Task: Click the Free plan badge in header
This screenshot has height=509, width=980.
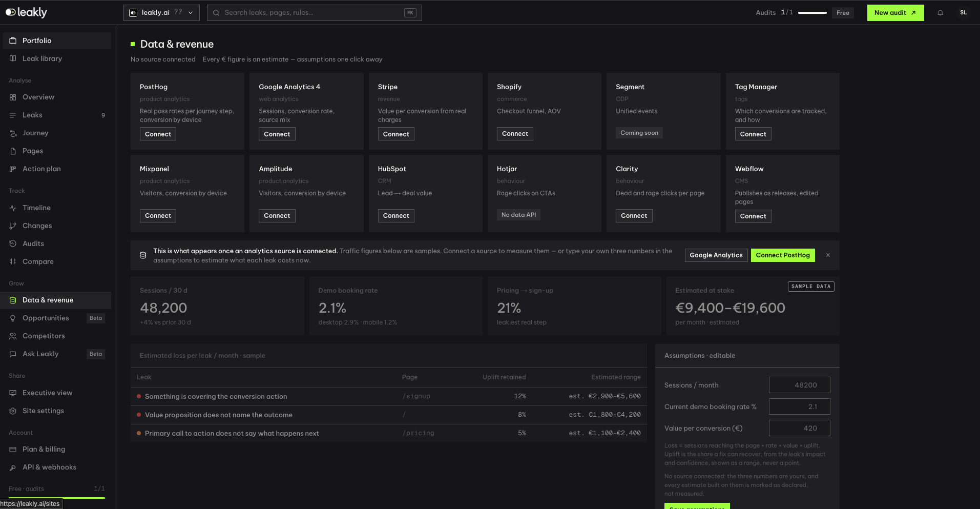Action: 843,13
